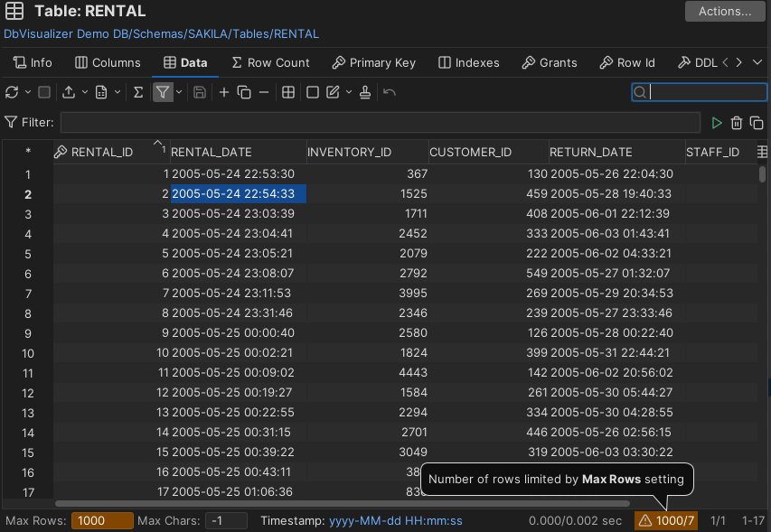Toggle the stop square next to reload

point(43,92)
